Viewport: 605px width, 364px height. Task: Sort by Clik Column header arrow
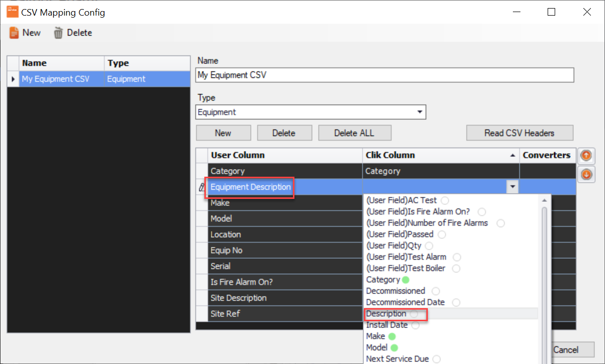click(512, 156)
